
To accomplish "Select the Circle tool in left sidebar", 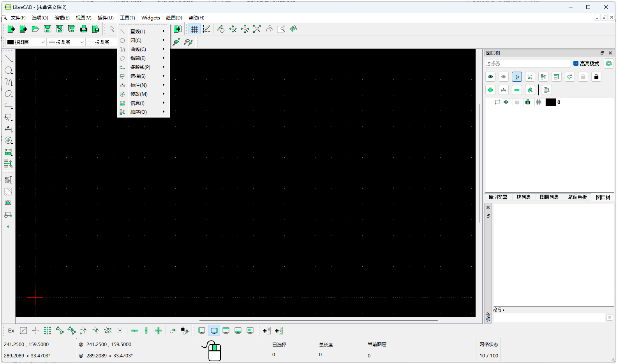I will click(8, 70).
